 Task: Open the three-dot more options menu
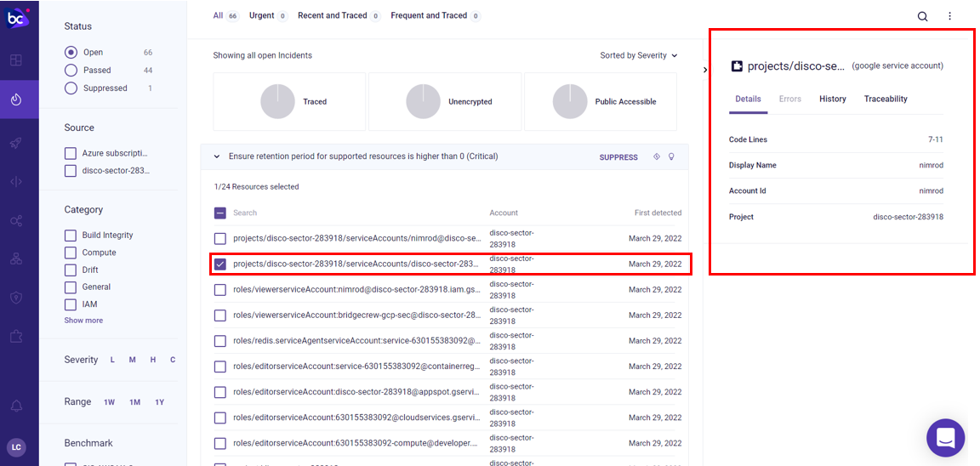[x=950, y=16]
